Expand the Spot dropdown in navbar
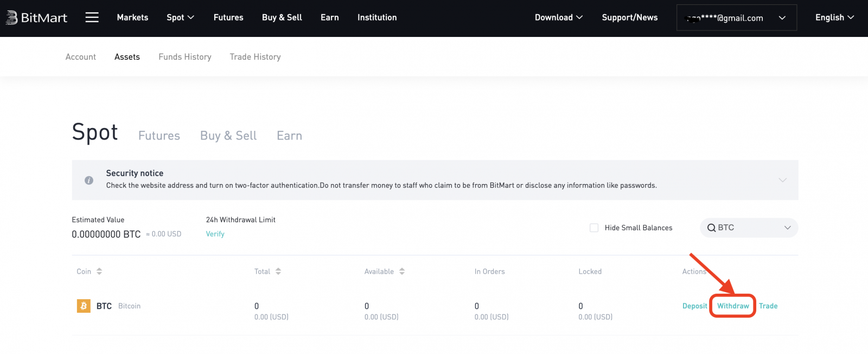 (180, 17)
